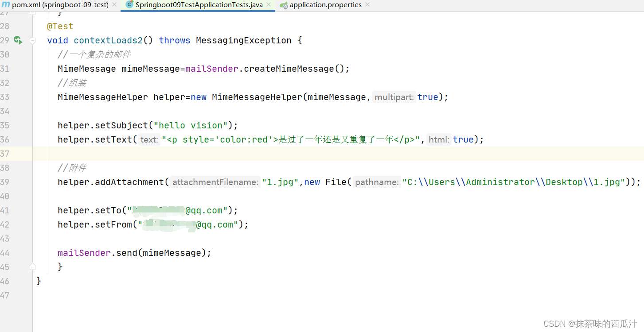Click the "hello vision" string literal
This screenshot has height=332, width=644.
point(189,125)
